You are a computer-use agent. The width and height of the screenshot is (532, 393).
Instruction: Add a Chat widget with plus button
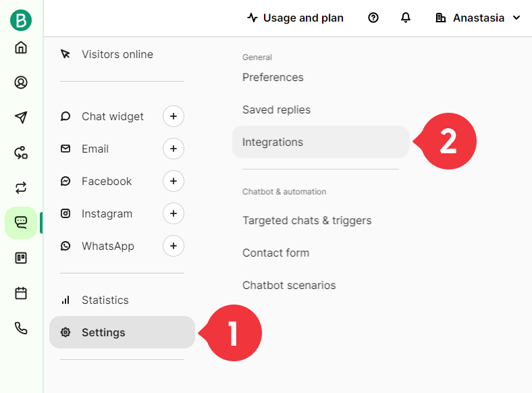[174, 116]
